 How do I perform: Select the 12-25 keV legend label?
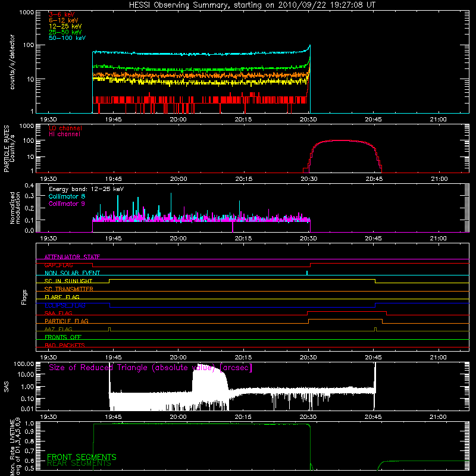[x=65, y=26]
